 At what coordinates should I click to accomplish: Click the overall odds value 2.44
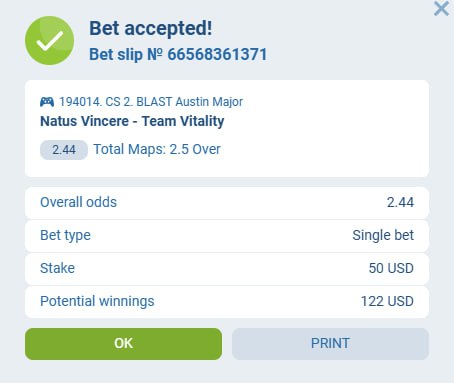(x=400, y=202)
